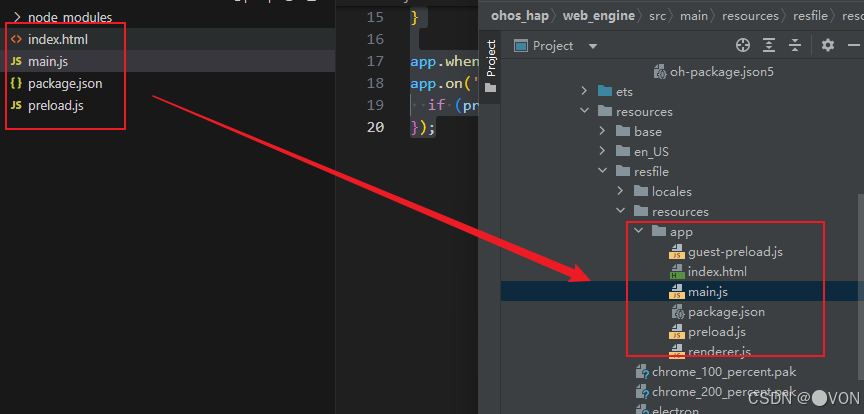Click the locate/select opened file target icon
Image resolution: width=864 pixels, height=414 pixels.
(743, 46)
